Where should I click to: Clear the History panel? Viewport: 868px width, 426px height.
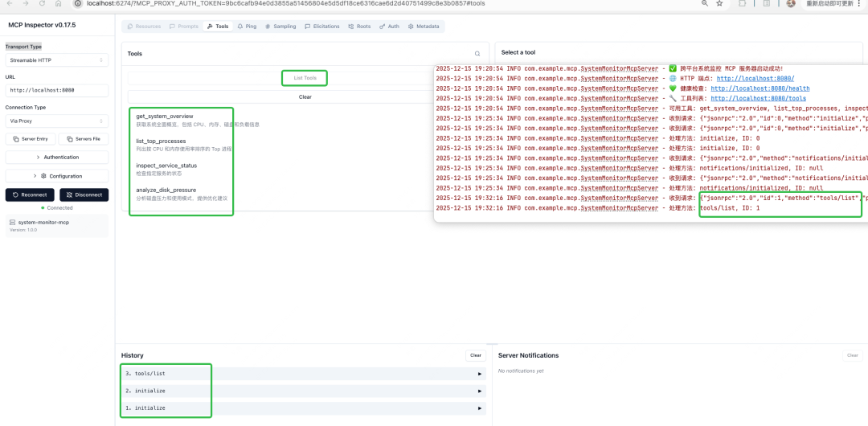pos(476,355)
